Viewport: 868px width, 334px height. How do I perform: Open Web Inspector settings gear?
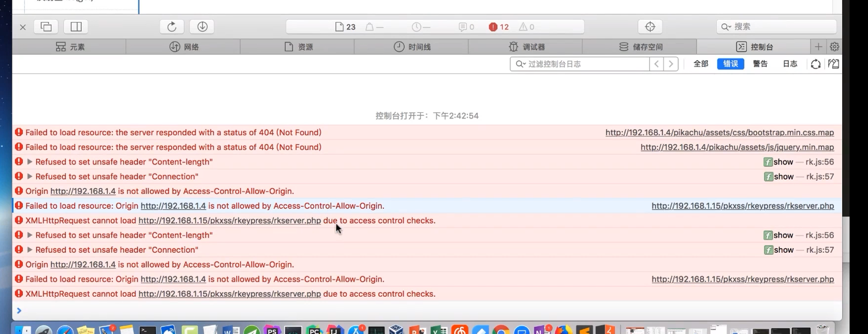(834, 47)
